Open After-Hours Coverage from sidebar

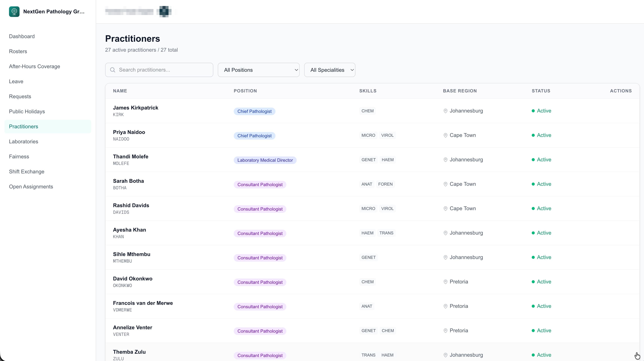[35, 66]
